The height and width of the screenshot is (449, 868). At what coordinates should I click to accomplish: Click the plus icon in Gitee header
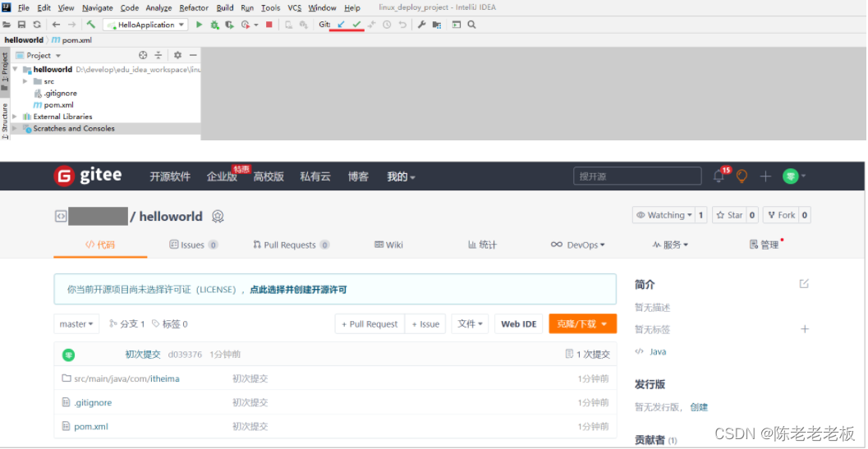pyautogui.click(x=765, y=176)
